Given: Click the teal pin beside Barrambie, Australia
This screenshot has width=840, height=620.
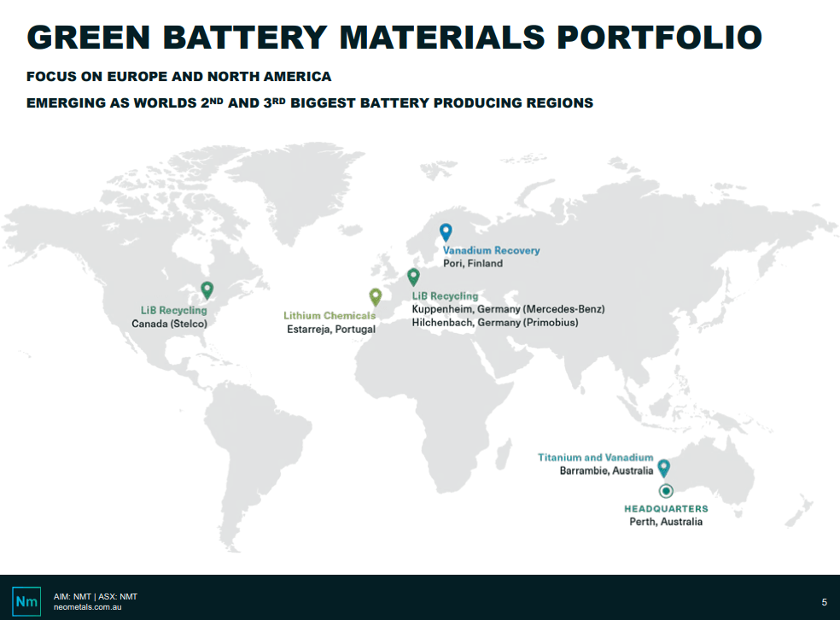Looking at the screenshot, I should click(664, 468).
